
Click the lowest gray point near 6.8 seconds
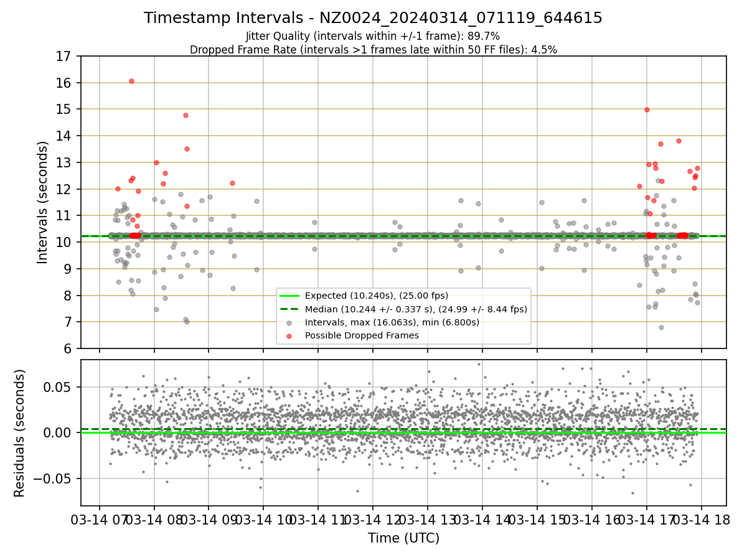click(661, 327)
